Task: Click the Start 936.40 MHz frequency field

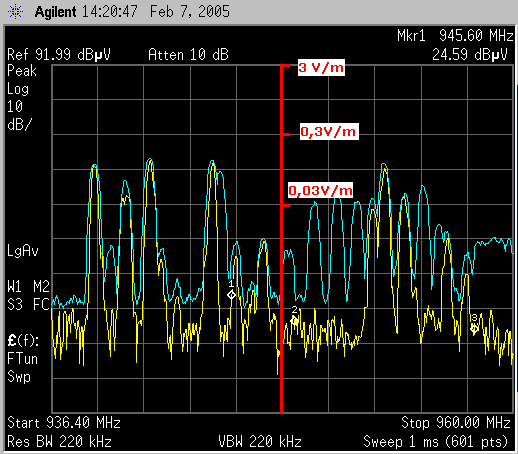Action: (64, 423)
